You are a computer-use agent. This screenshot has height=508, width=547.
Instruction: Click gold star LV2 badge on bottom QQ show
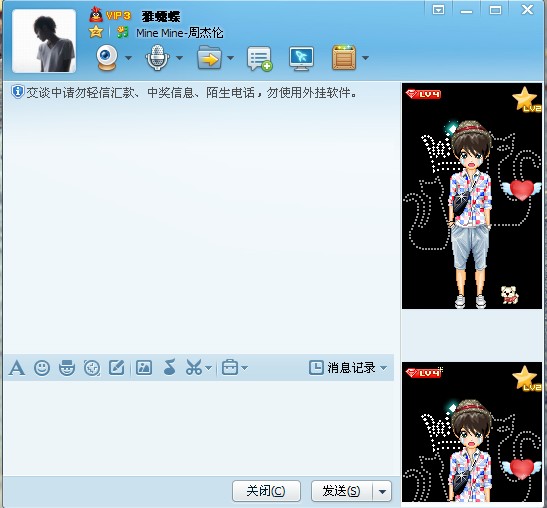coord(526,378)
